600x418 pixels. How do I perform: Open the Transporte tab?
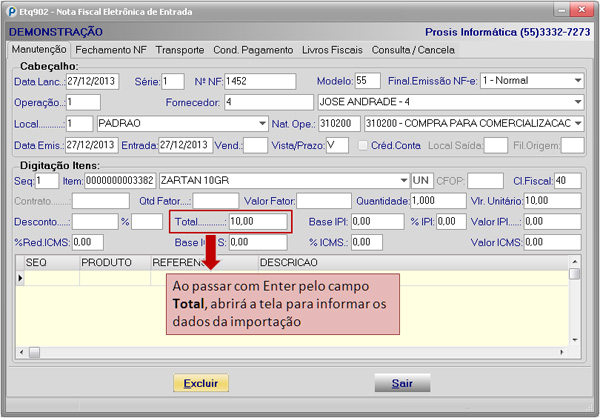[181, 49]
